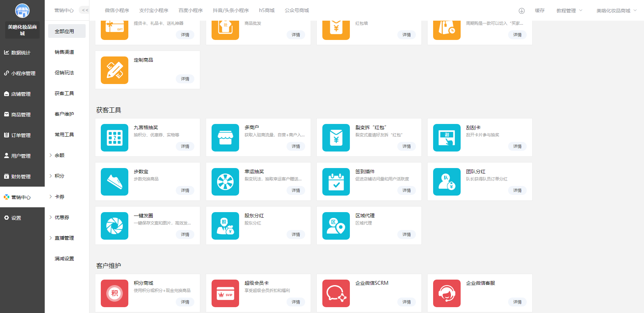Image resolution: width=644 pixels, height=313 pixels.
Task: Open 设置 in left sidebar
Action: tap(22, 218)
